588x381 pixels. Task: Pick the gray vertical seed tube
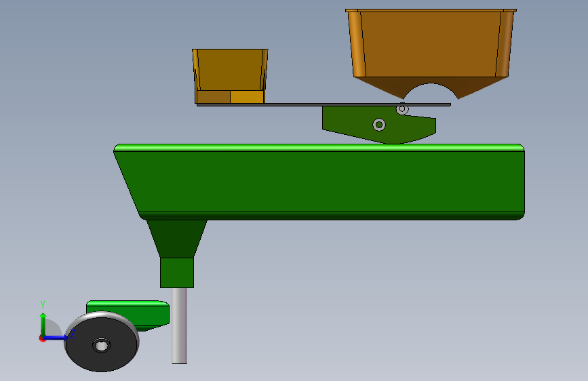click(180, 325)
